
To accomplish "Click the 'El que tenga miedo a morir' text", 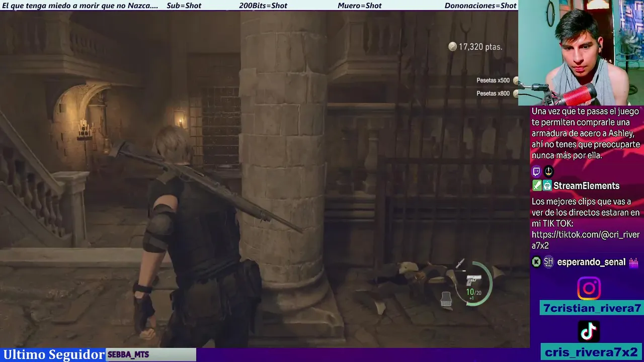I will (x=80, y=6).
